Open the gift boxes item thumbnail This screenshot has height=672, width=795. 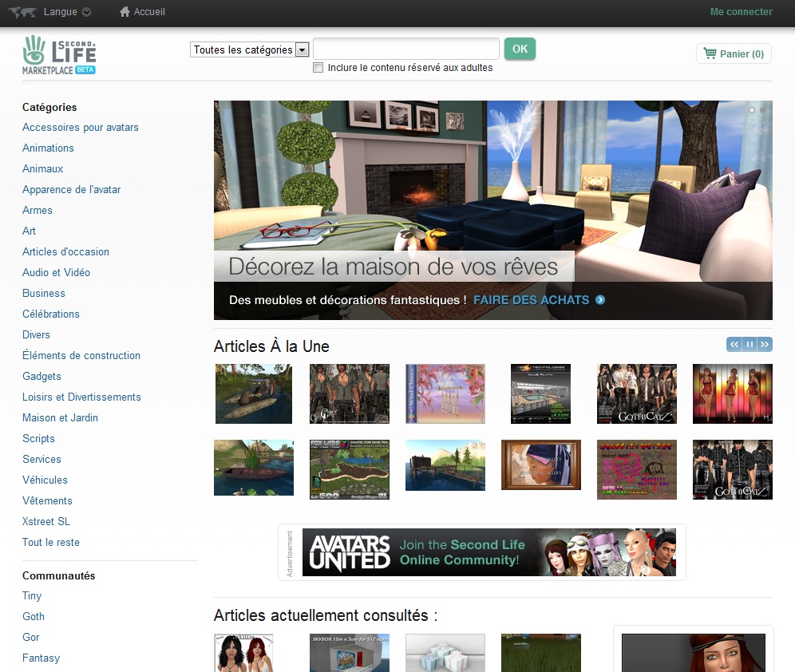tap(445, 653)
